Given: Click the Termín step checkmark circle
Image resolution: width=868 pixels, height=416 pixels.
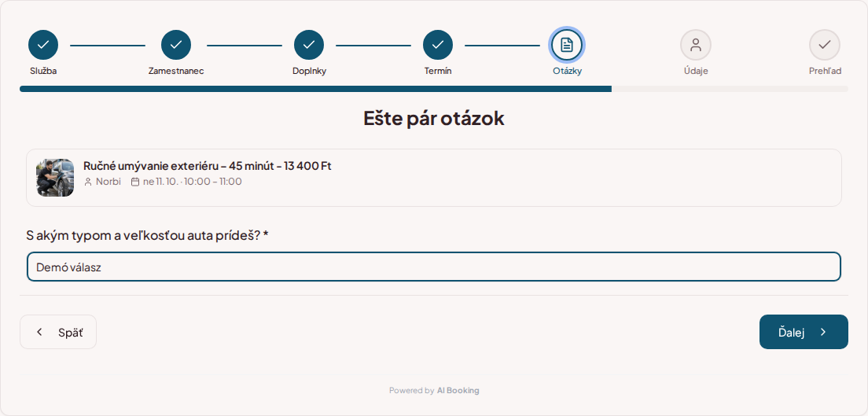Looking at the screenshot, I should pos(438,45).
